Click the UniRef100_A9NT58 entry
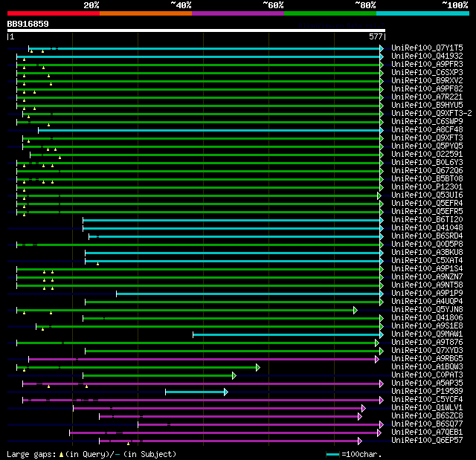476x460 pixels. pos(427,285)
